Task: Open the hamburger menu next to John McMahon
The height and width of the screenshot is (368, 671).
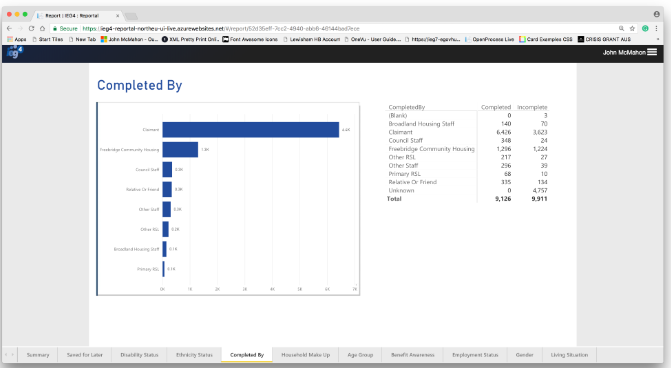Action: [x=652, y=52]
